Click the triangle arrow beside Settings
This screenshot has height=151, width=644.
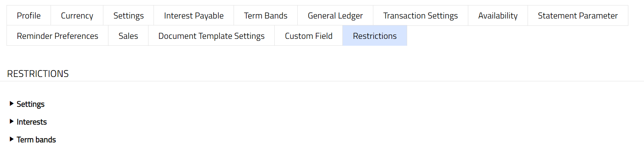[x=12, y=104]
